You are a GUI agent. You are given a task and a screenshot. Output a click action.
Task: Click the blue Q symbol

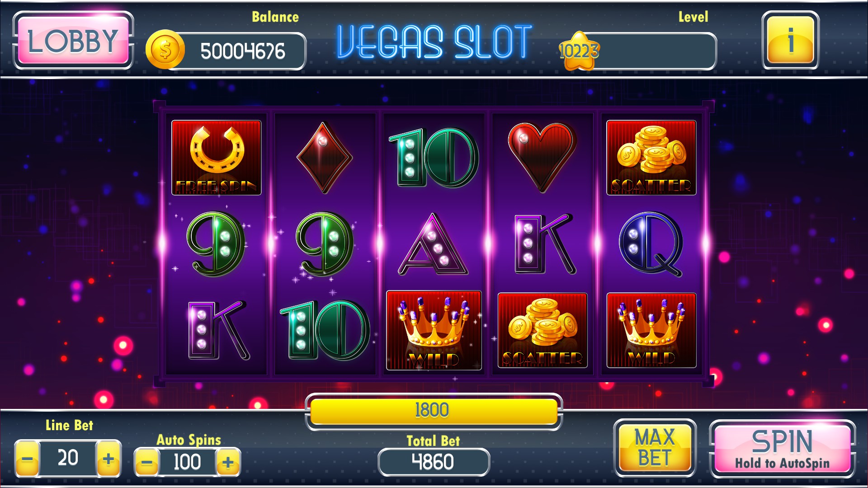pyautogui.click(x=651, y=244)
